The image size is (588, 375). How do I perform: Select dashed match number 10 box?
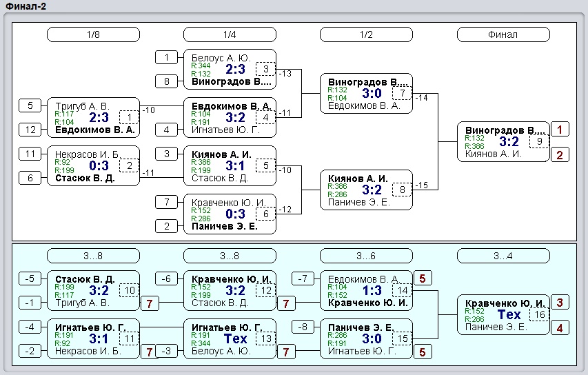130,290
